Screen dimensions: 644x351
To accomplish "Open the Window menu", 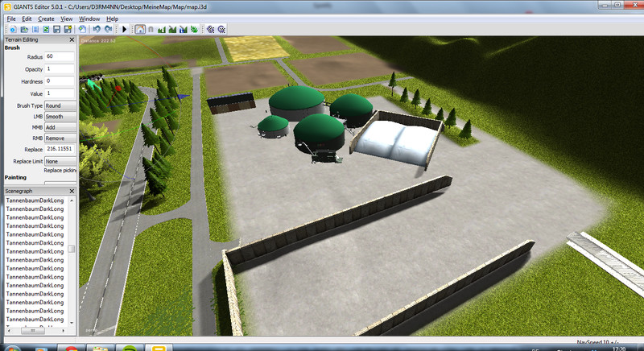I will (89, 19).
